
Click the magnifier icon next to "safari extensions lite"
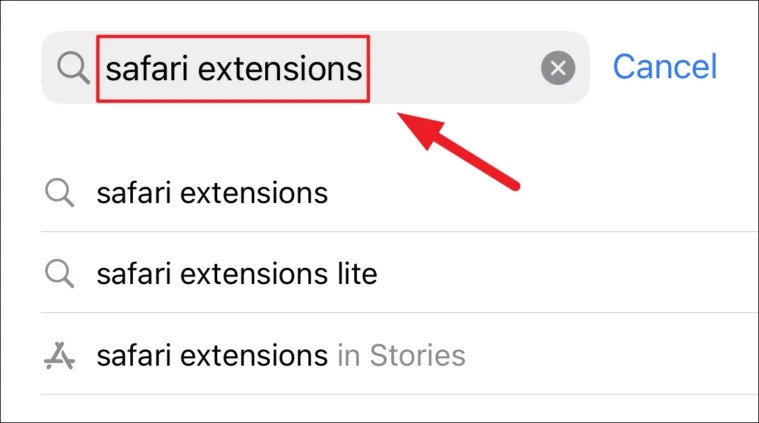61,274
